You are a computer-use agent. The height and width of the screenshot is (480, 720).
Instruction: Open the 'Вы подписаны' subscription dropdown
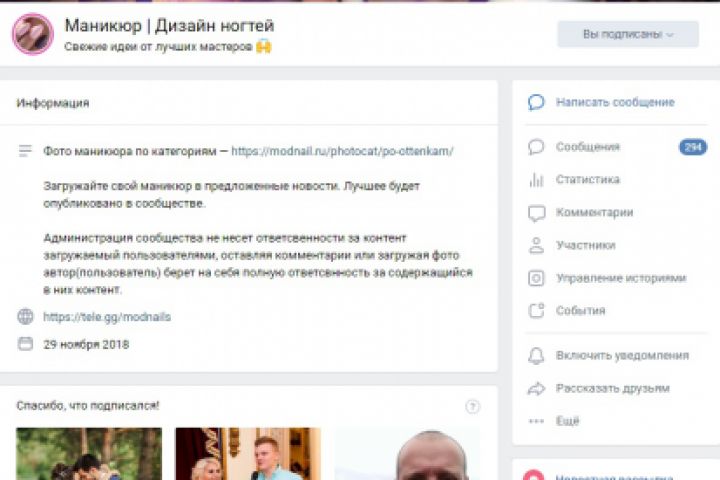point(628,34)
